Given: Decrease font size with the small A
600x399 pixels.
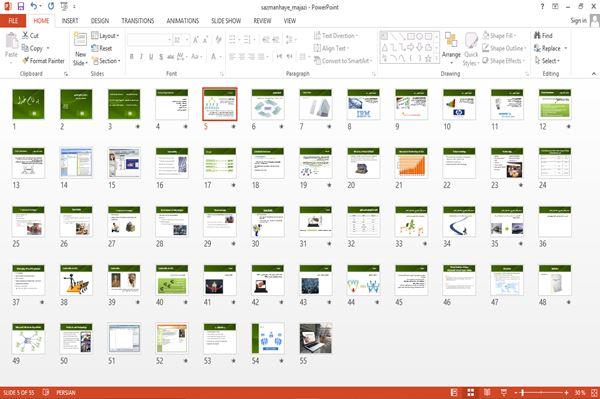Looking at the screenshot, I should tap(205, 40).
